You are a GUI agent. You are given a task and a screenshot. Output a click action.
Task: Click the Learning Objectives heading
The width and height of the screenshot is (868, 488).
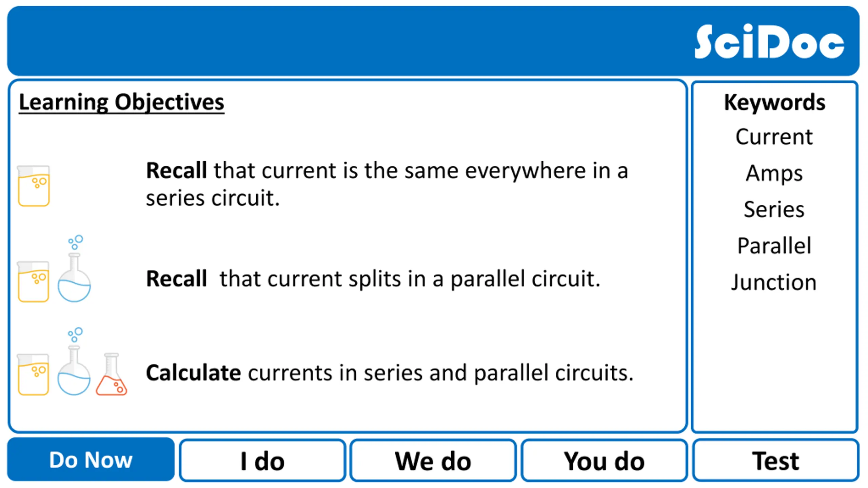tap(121, 102)
